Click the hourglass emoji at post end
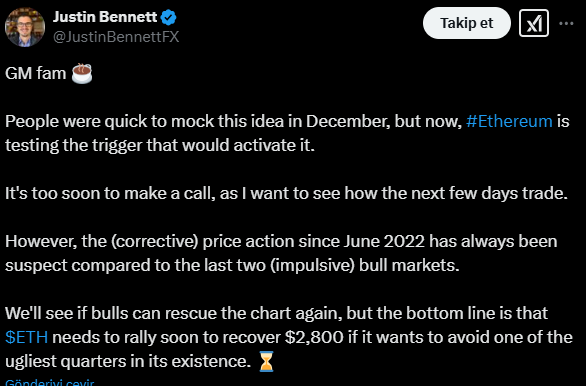The height and width of the screenshot is (386, 586). [266, 361]
